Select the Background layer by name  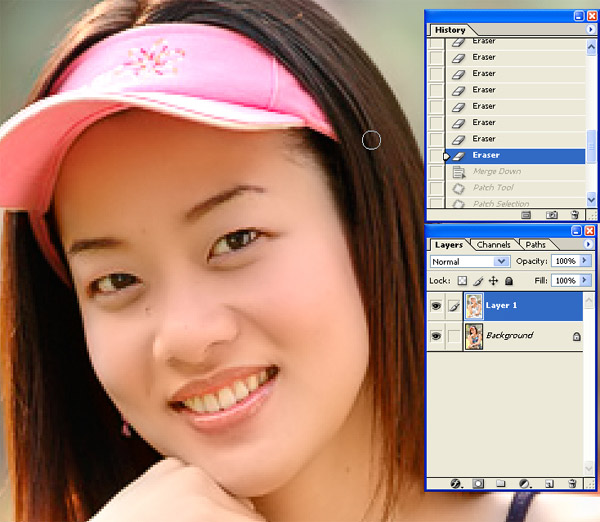[509, 336]
